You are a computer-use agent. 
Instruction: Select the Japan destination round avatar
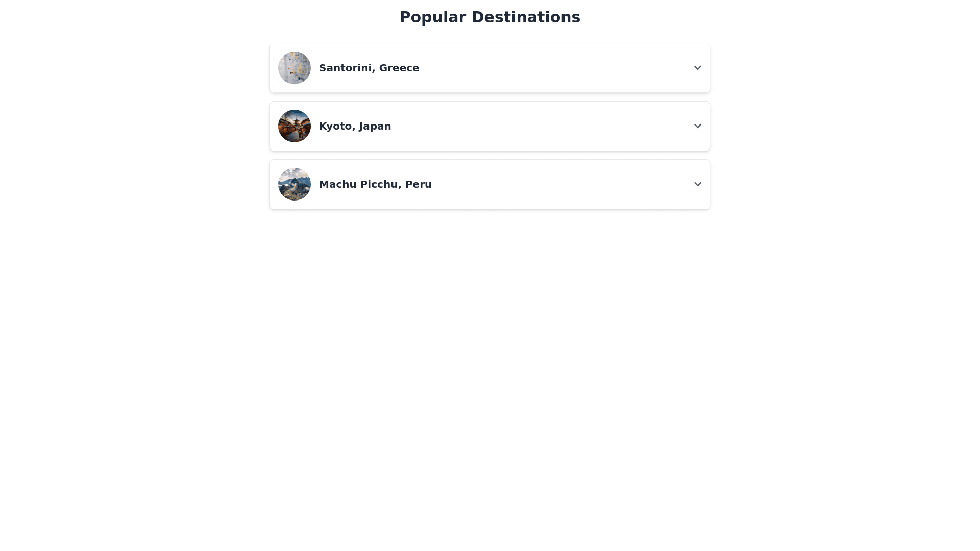tap(295, 126)
